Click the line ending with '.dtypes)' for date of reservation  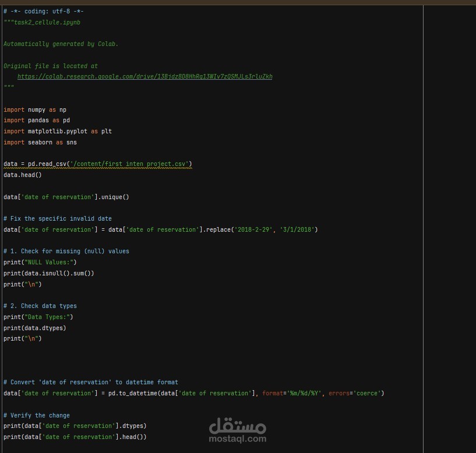click(75, 426)
